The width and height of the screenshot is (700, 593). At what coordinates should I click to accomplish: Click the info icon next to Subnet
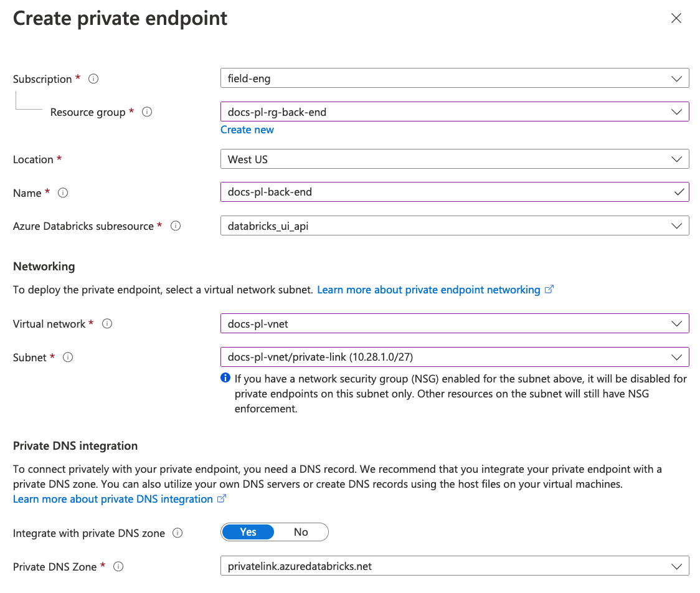point(69,358)
